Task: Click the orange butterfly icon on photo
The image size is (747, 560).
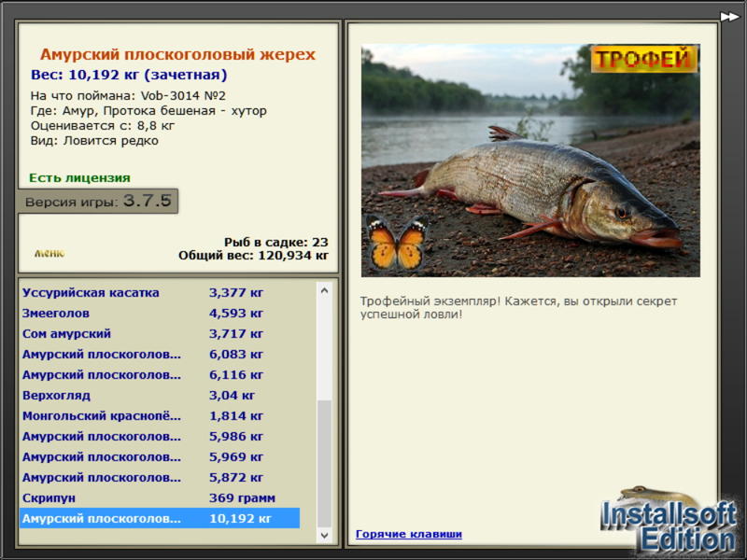Action: [397, 245]
